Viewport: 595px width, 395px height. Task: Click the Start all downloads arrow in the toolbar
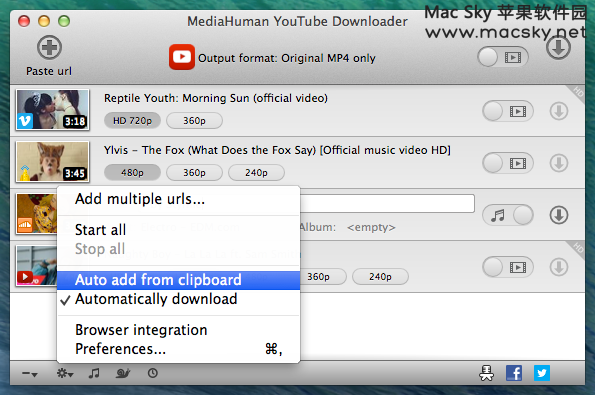558,48
